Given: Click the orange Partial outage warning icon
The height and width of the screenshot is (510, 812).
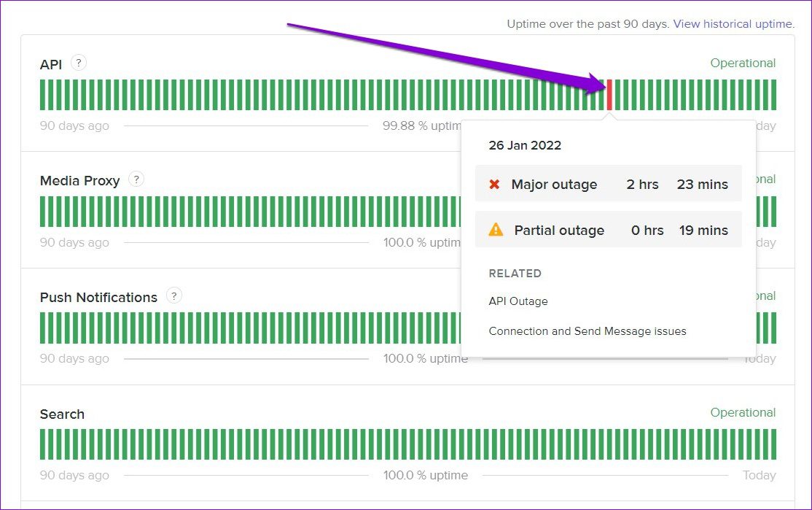Looking at the screenshot, I should tap(496, 230).
